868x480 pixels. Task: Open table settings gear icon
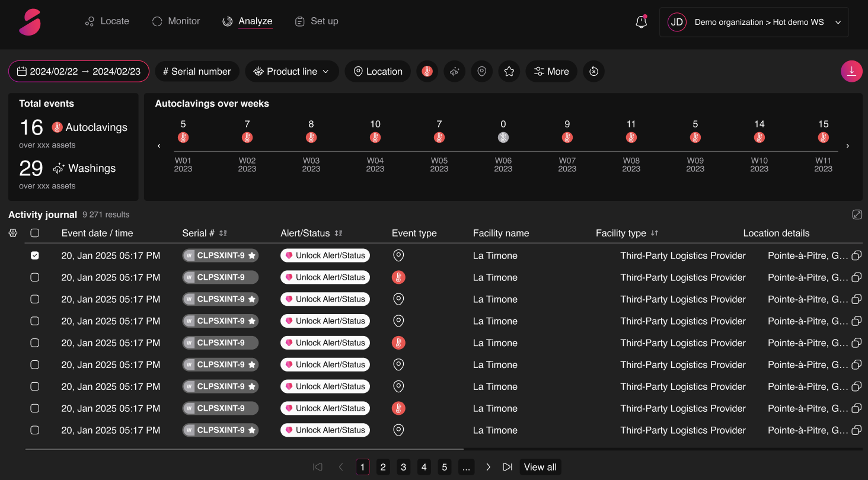pyautogui.click(x=13, y=233)
